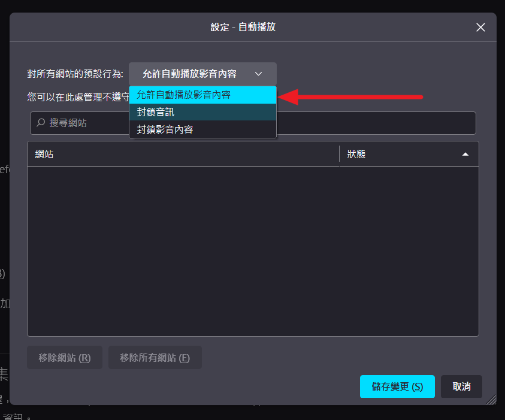Click the sort arrow in the 狀態 column
Image resolution: width=505 pixels, height=420 pixels.
click(x=465, y=155)
